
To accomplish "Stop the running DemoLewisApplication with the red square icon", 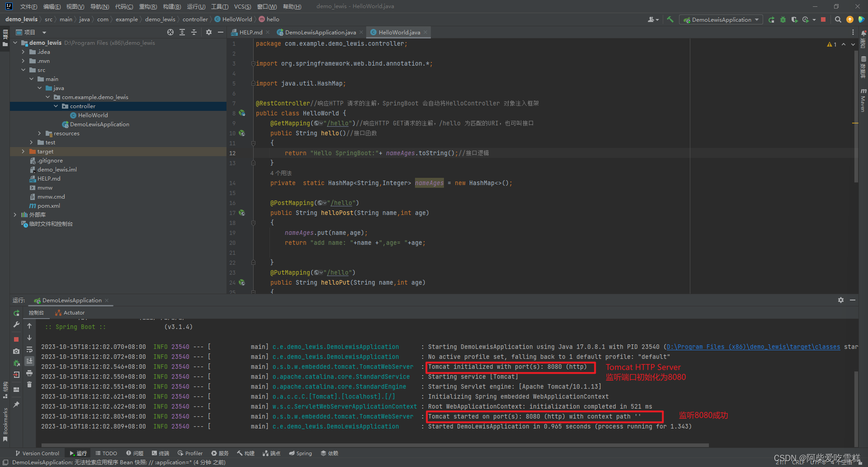I will coord(16,338).
